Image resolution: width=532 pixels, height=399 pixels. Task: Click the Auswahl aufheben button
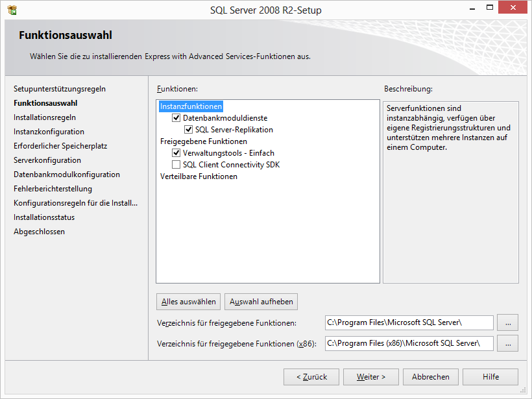click(261, 302)
